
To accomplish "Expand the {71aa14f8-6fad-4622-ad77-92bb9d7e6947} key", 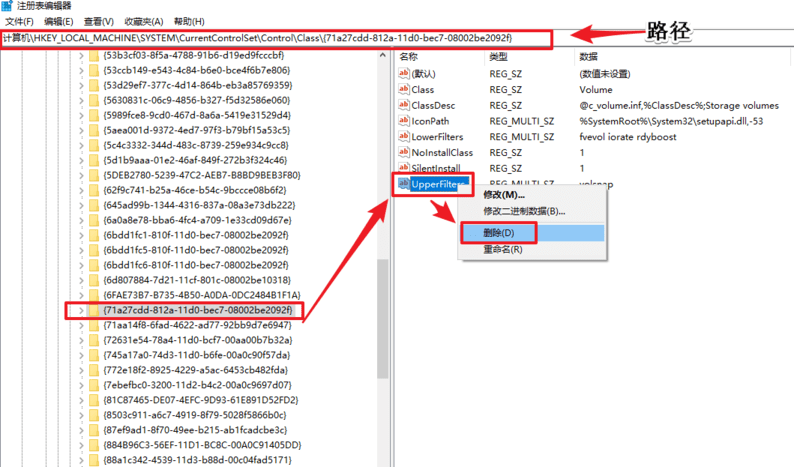I will coord(81,325).
